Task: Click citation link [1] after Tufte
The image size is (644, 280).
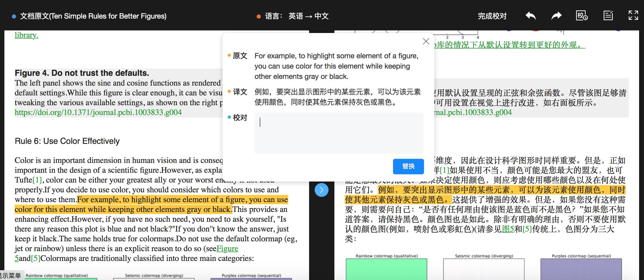Action: (37, 180)
